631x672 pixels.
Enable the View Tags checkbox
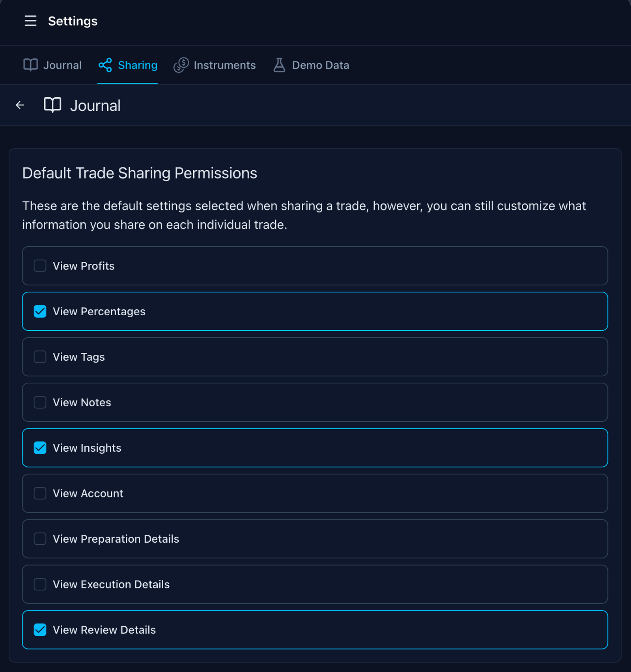(x=40, y=357)
